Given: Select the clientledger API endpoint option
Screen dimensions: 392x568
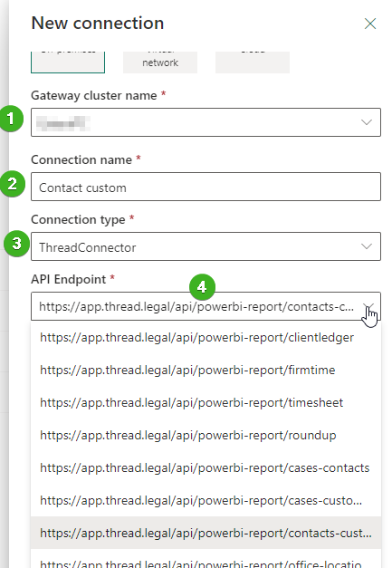Looking at the screenshot, I should 206,338.
